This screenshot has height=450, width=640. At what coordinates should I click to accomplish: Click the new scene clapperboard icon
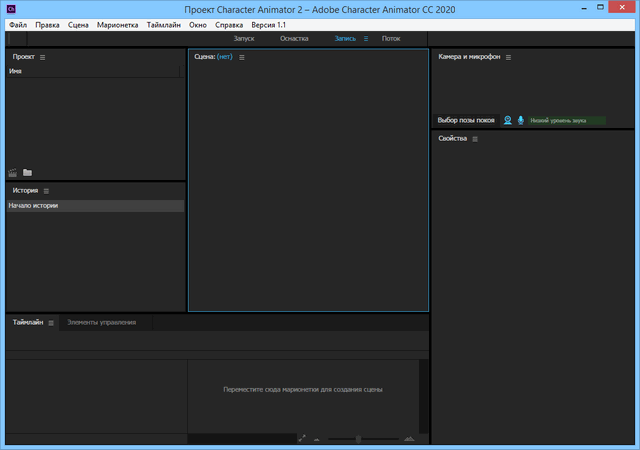(x=13, y=173)
